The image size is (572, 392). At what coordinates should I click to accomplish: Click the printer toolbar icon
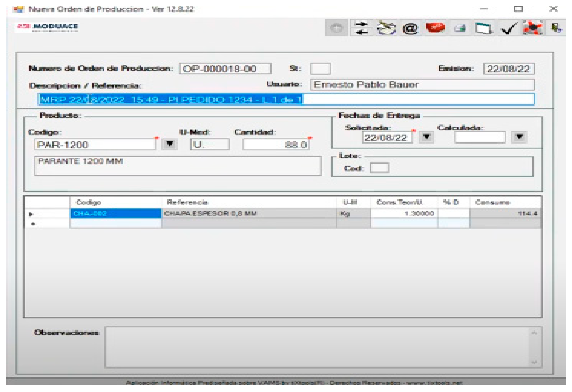460,28
